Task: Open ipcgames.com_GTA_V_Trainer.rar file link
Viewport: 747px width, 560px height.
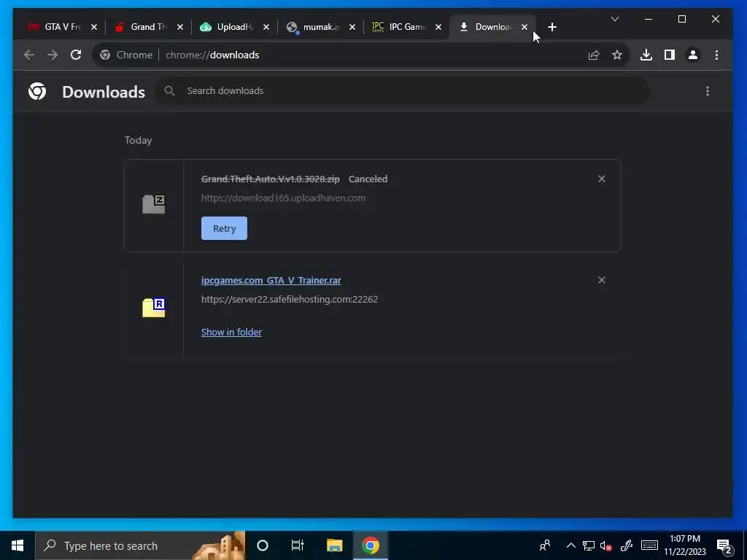Action: tap(271, 281)
